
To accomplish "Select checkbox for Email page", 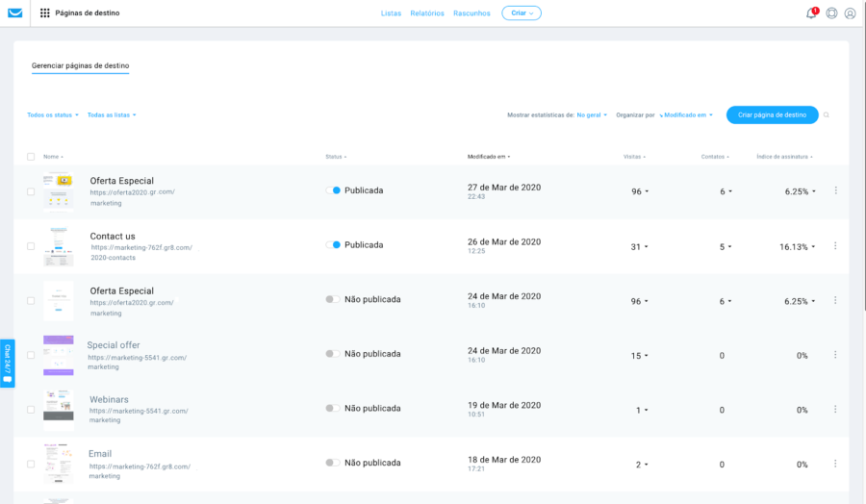I will 31,465.
